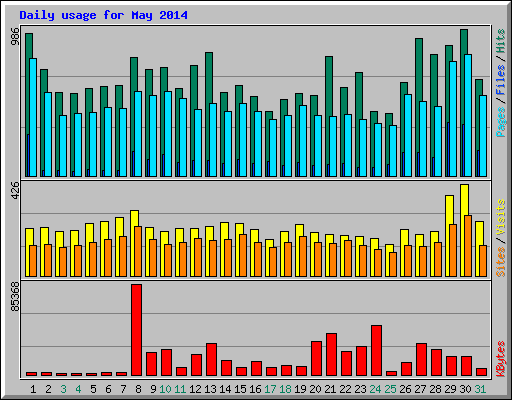Image resolution: width=512 pixels, height=400 pixels.
Task: Click the 426 axis value
Action: pos(15,190)
